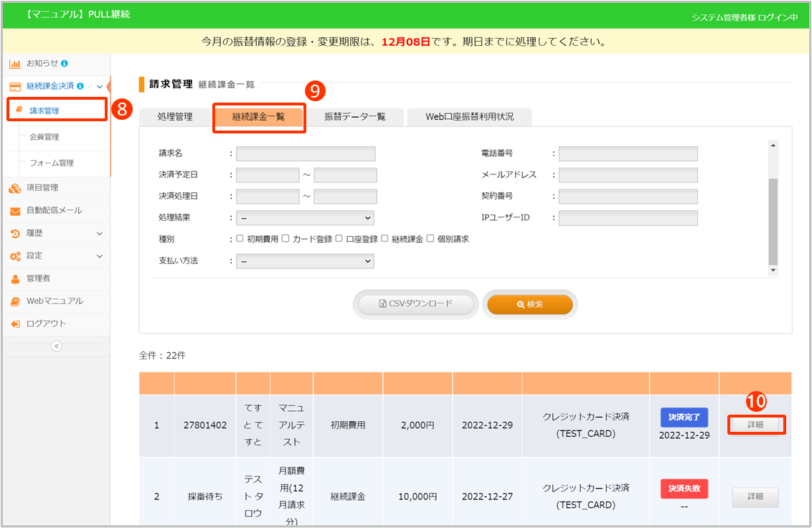The width and height of the screenshot is (812, 528).
Task: Click the 管理者 person icon
Action: coord(14,278)
